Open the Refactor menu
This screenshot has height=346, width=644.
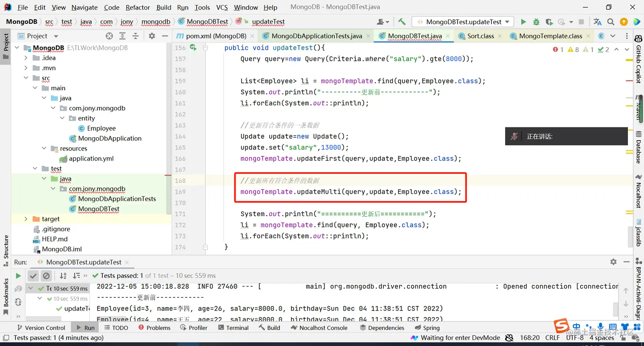(138, 7)
